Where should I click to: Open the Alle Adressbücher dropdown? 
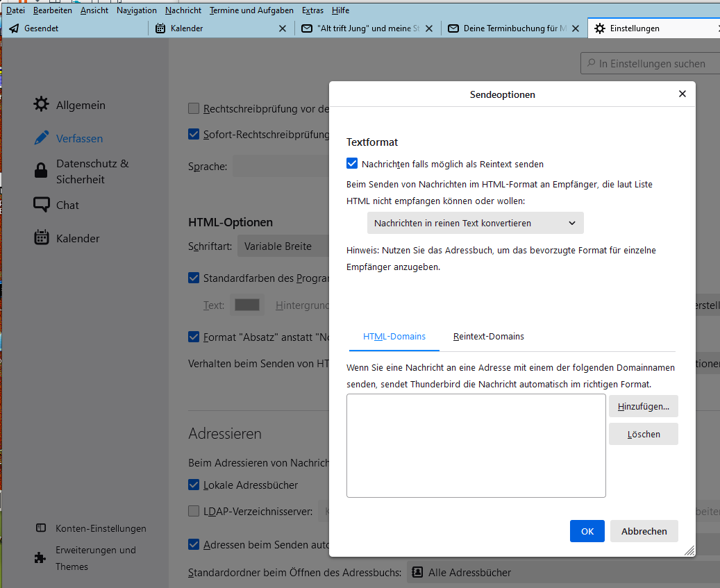point(563,573)
